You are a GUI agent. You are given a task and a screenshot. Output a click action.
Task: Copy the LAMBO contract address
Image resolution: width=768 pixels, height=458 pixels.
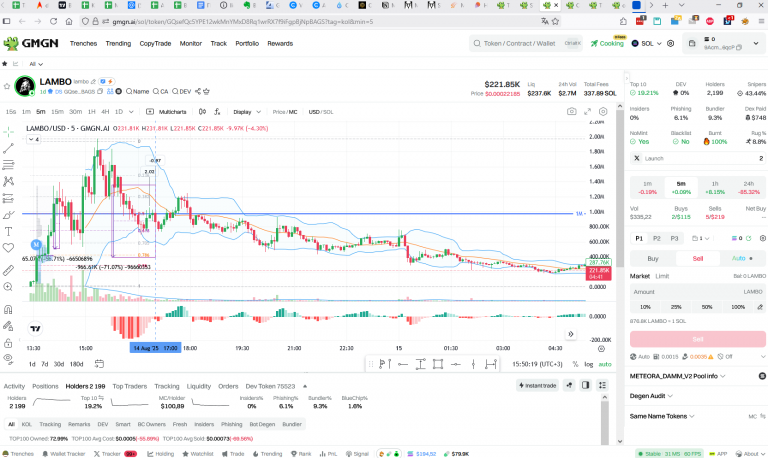pos(100,92)
